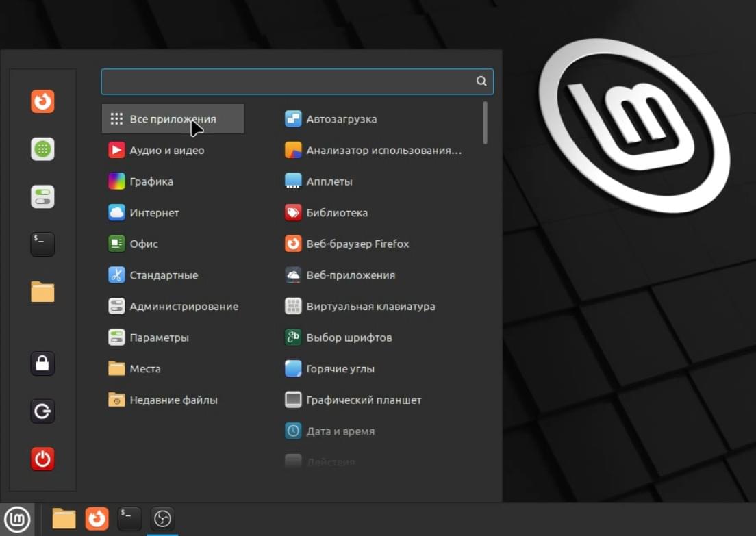Open Terminal from the taskbar panel
The width and height of the screenshot is (756, 536).
click(x=129, y=519)
